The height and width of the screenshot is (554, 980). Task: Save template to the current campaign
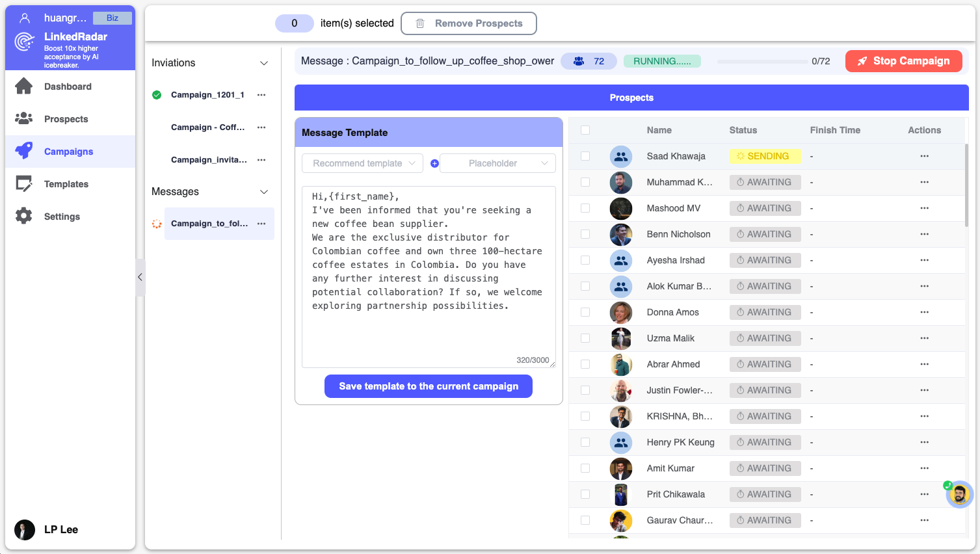click(428, 386)
